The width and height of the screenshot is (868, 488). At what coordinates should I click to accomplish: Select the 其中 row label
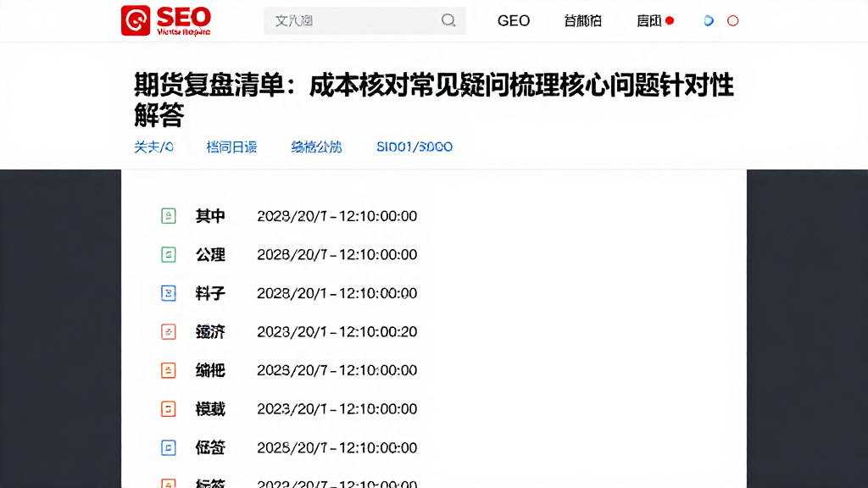(x=210, y=216)
